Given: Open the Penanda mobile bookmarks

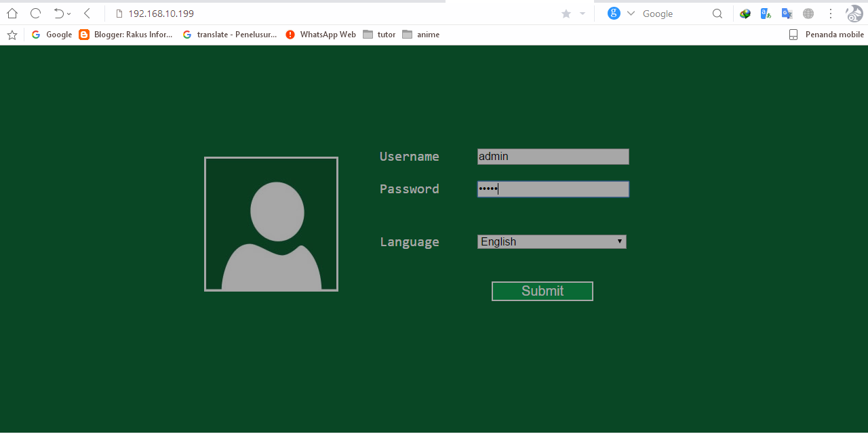Looking at the screenshot, I should [826, 35].
